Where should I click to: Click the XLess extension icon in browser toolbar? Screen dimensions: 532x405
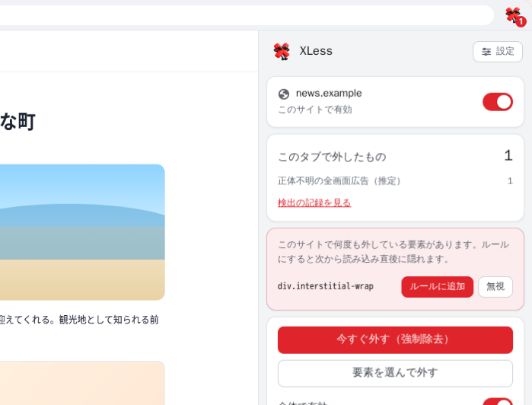coord(515,16)
